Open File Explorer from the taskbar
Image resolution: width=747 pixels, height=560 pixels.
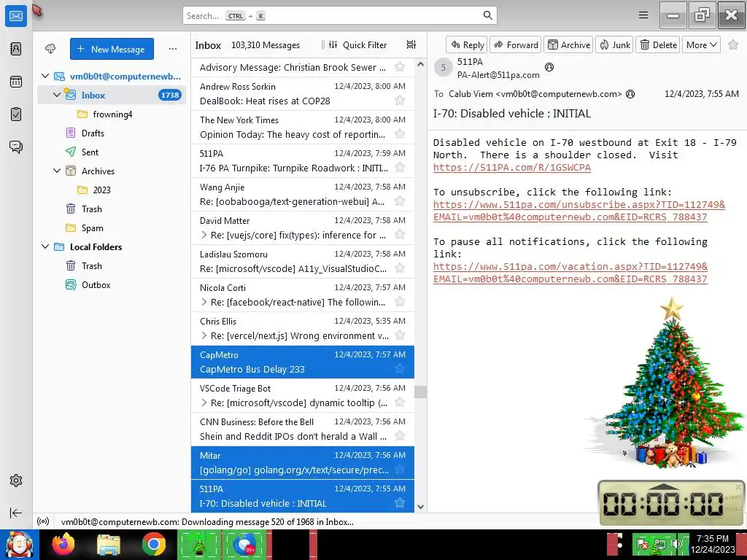tap(109, 544)
